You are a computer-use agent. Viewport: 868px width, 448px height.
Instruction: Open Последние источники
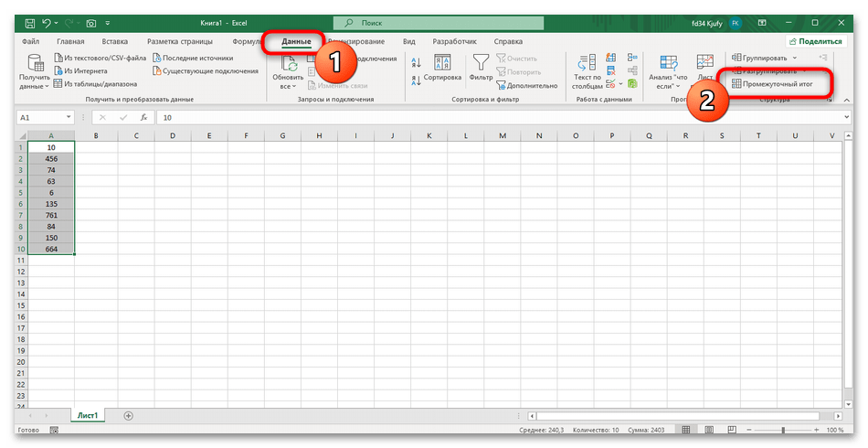[x=193, y=58]
